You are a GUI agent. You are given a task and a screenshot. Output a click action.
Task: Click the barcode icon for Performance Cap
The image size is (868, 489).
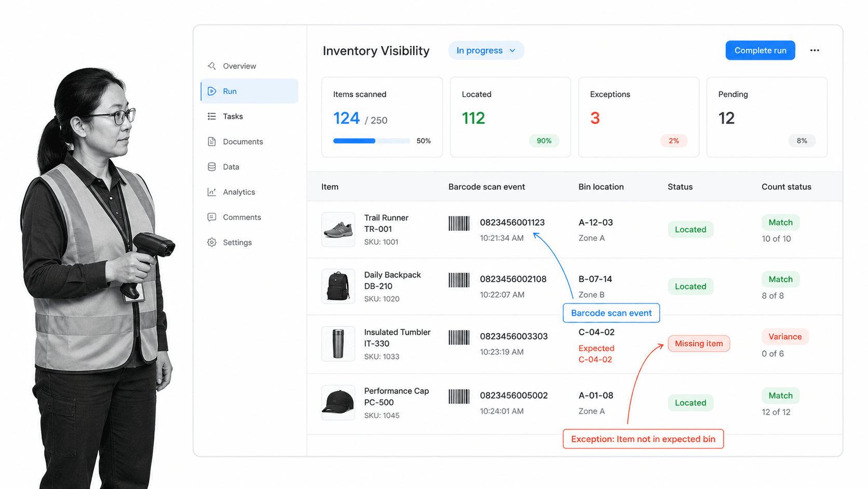459,397
